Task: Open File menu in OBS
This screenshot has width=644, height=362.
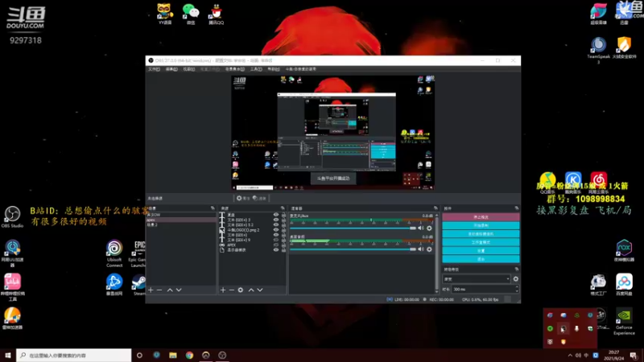Action: [x=154, y=69]
